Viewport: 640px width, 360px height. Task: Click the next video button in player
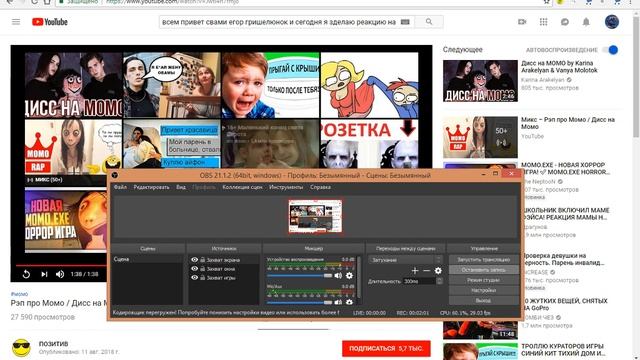[44, 274]
